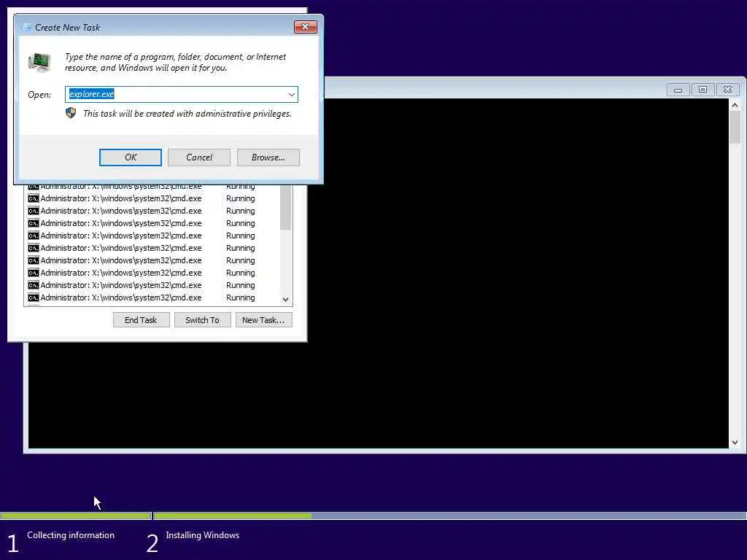The height and width of the screenshot is (560, 747).
Task: Open the Browse... file picker
Action: 268,157
